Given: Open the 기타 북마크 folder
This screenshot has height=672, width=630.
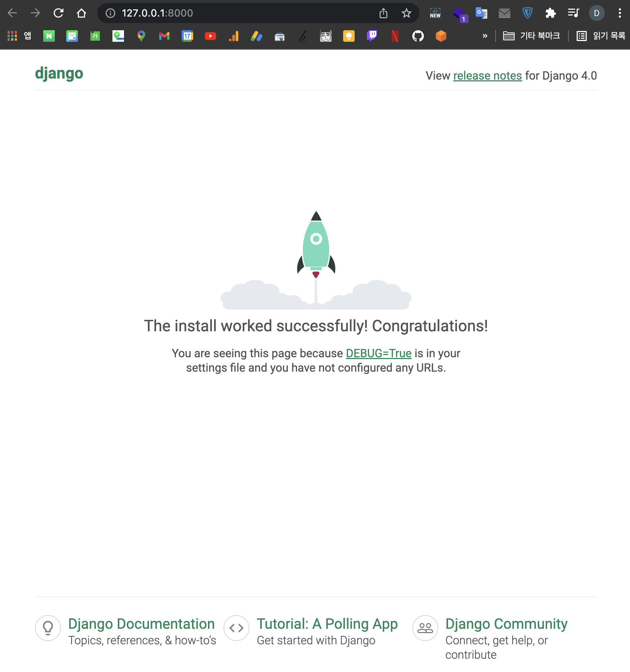Looking at the screenshot, I should (x=531, y=36).
